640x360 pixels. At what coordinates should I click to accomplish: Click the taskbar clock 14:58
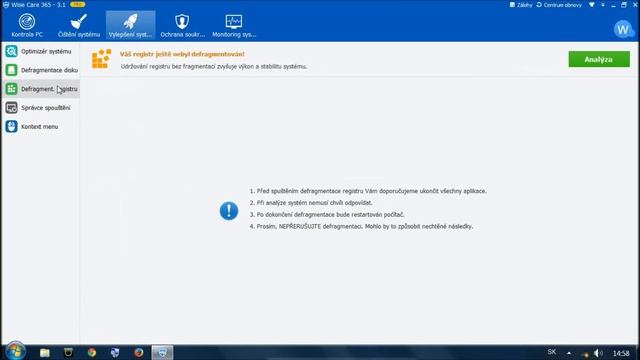[x=621, y=353]
